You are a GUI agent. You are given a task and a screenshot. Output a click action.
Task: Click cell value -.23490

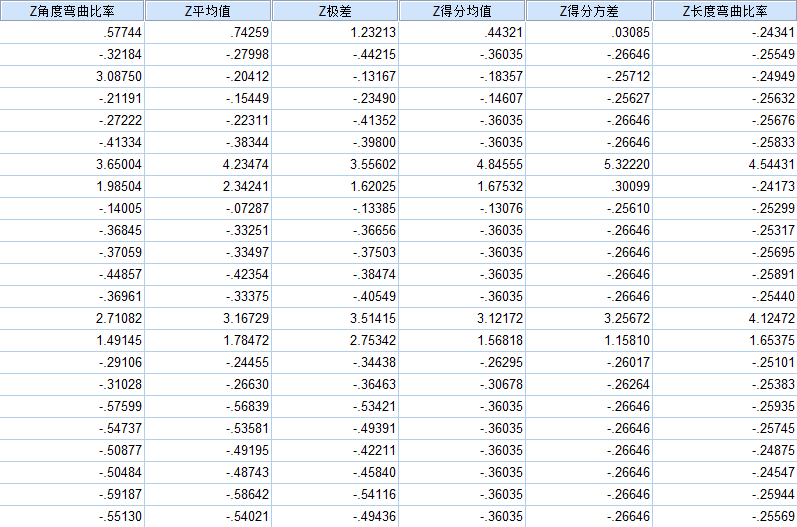374,98
